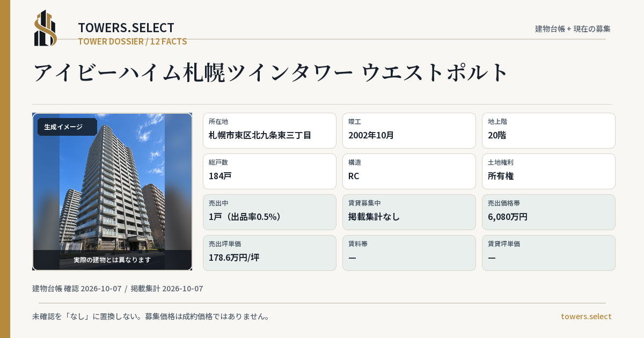Click the value 184戸
The image size is (644, 338).
click(x=220, y=176)
